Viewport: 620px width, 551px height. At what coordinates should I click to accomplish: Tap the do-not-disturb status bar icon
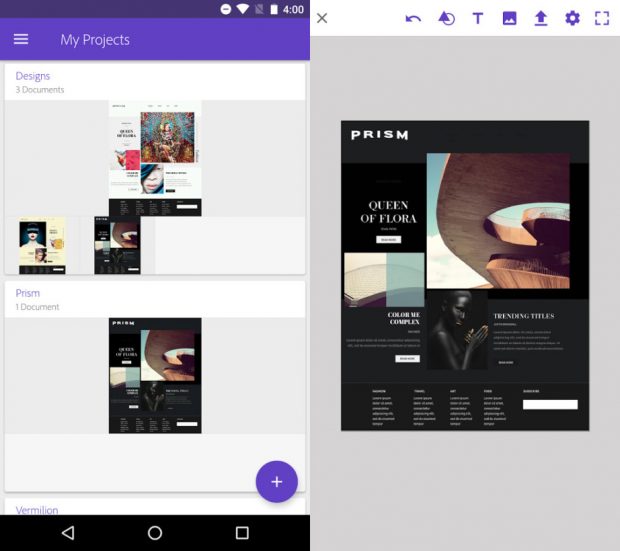pyautogui.click(x=226, y=9)
